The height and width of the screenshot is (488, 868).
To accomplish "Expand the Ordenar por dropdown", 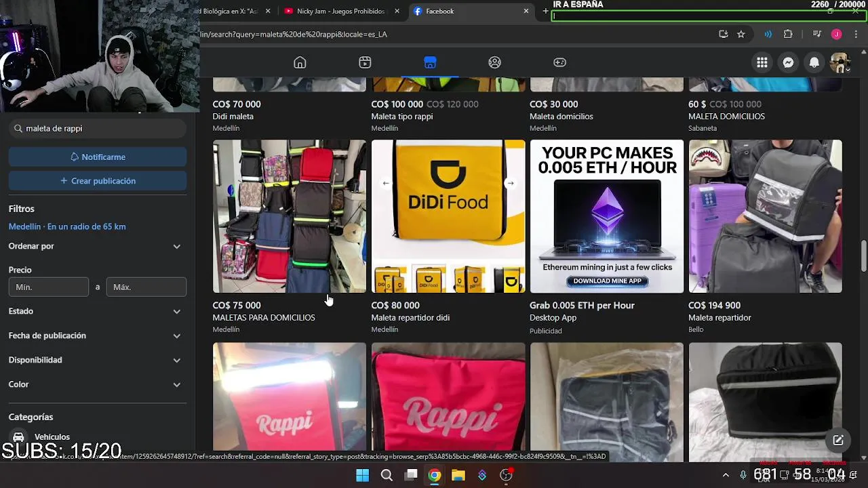I will point(95,246).
